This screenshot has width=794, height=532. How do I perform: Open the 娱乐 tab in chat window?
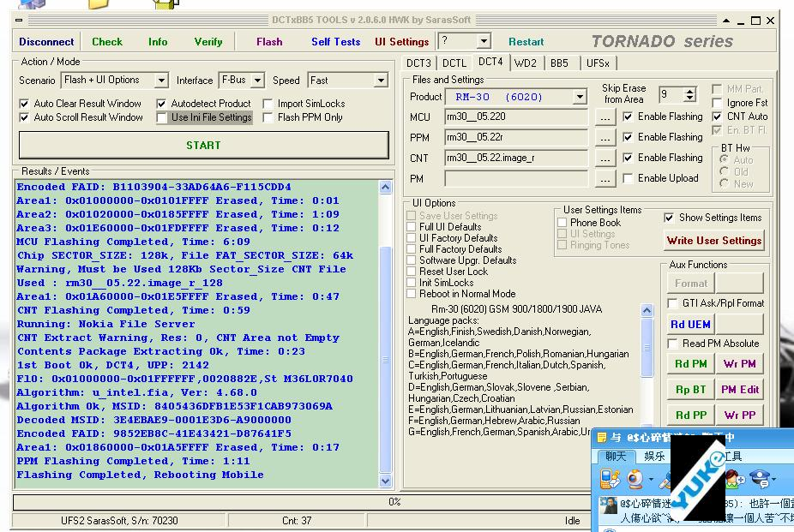pos(654,457)
